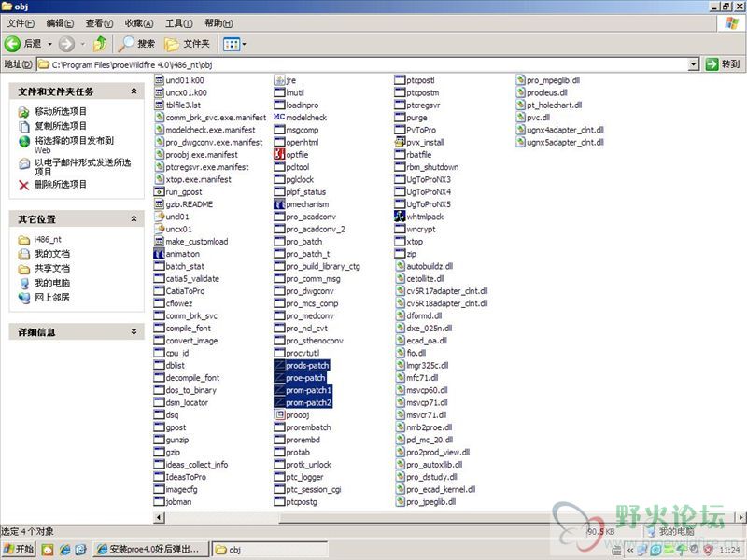
Task: Open the 编辑(E) menu
Action: pos(60,22)
